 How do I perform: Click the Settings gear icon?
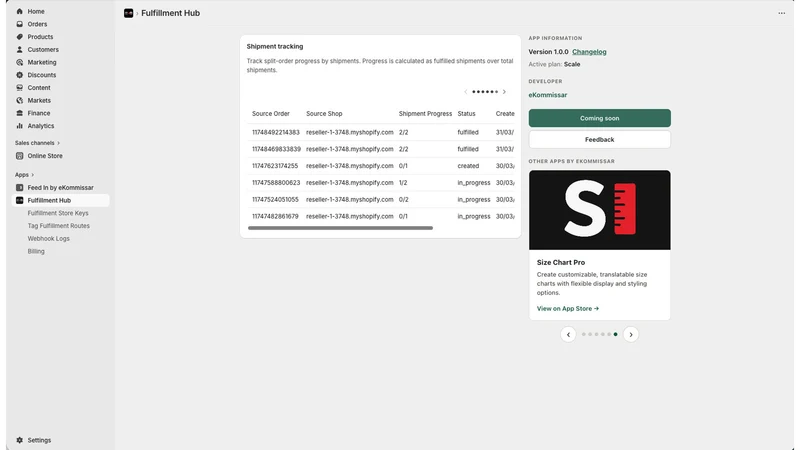(19, 440)
